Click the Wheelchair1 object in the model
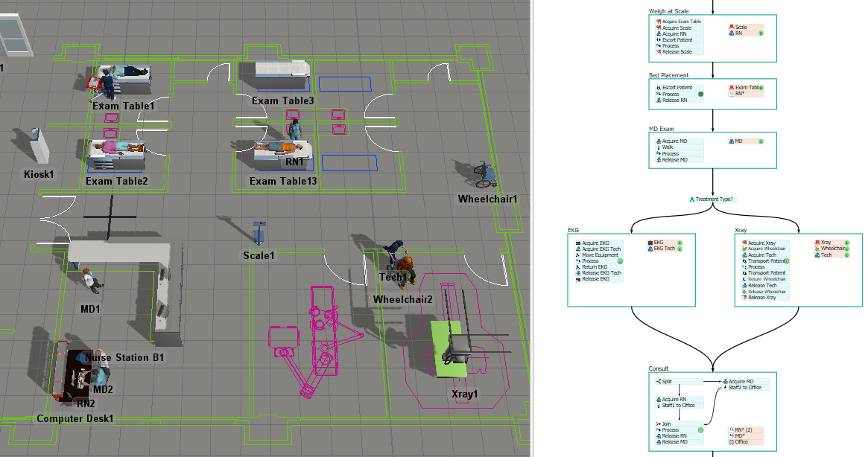Image resolution: width=868 pixels, height=457 pixels. tap(485, 176)
